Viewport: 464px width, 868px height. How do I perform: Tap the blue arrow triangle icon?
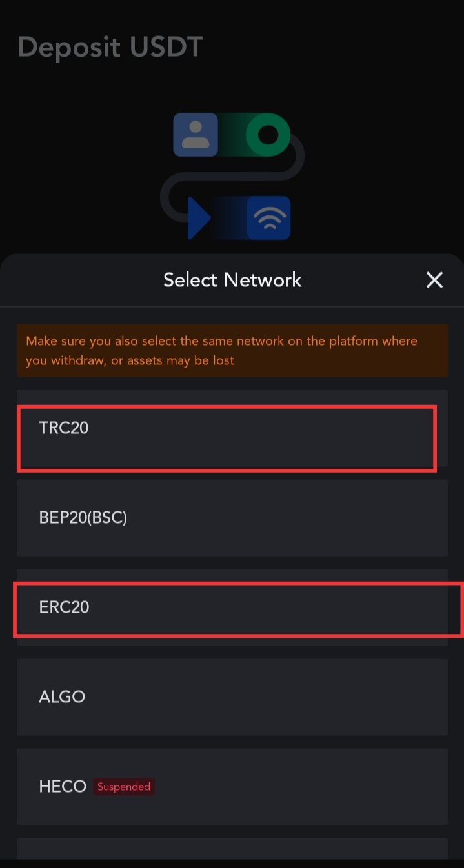(199, 219)
